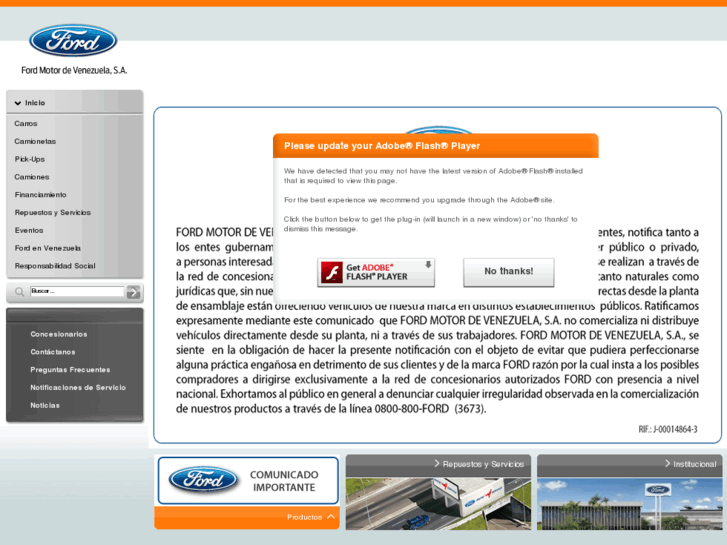Open Responsabilidad Social page
This screenshot has width=727, height=545.
point(55,266)
